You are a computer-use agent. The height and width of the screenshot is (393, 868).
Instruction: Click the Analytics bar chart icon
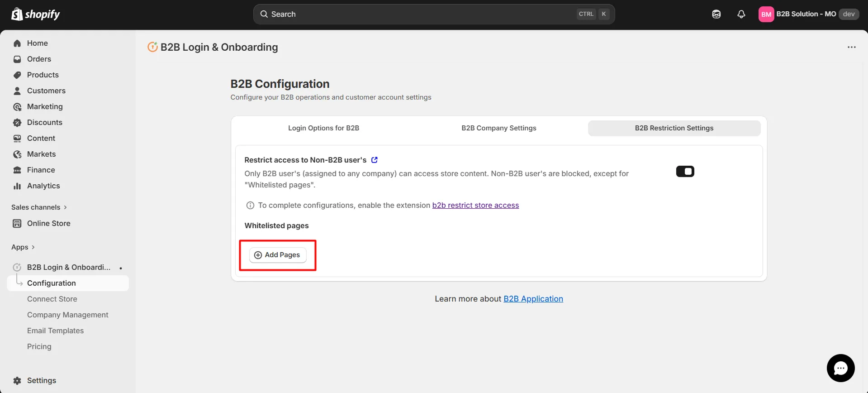point(17,186)
